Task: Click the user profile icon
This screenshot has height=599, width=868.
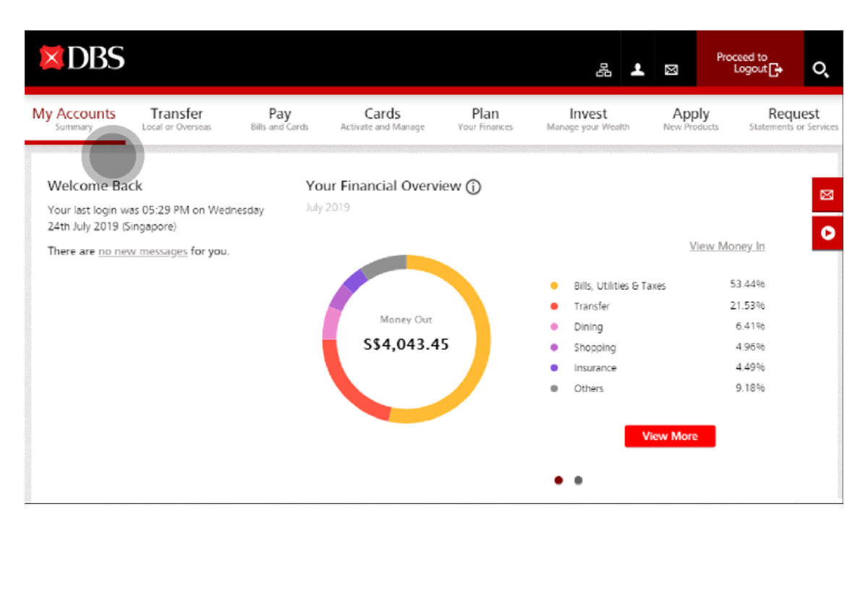Action: (637, 69)
